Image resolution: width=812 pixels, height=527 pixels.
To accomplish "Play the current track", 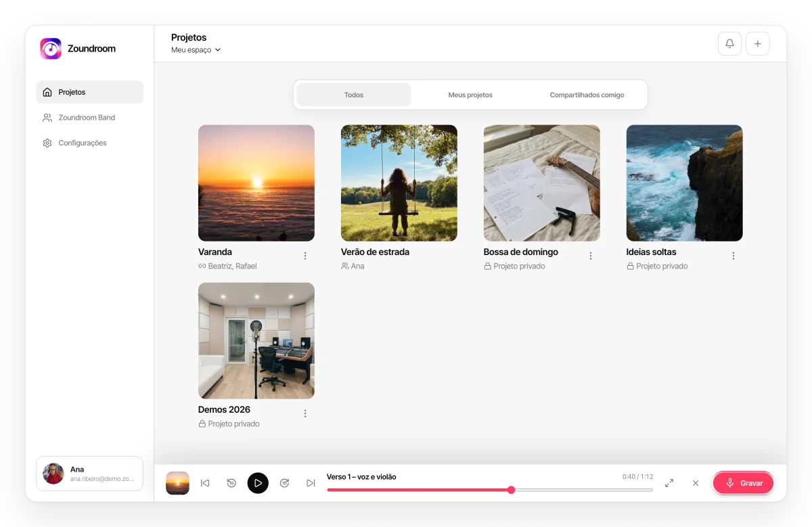I will tap(258, 483).
